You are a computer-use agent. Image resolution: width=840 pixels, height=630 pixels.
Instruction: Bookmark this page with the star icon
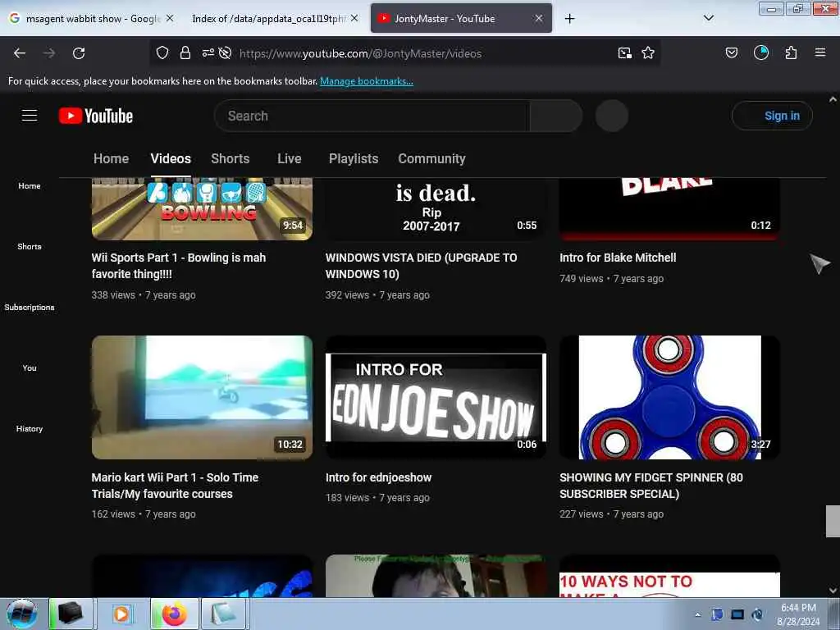point(648,52)
